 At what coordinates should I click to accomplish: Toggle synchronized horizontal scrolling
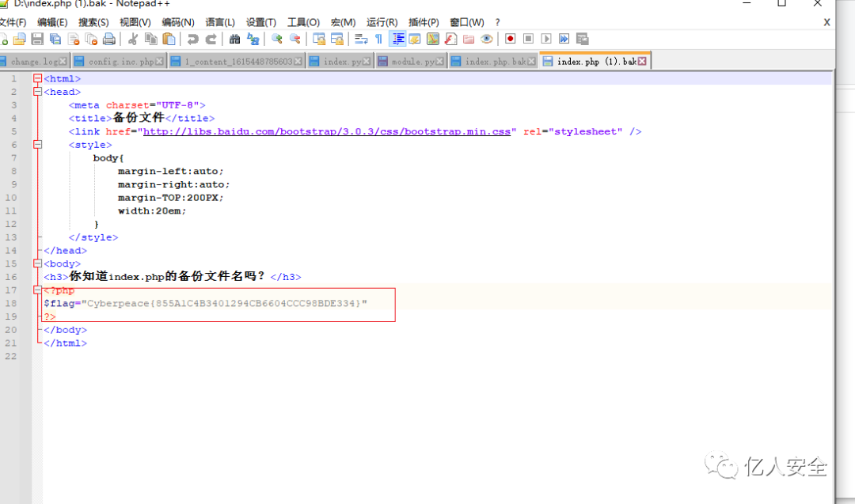tap(337, 39)
